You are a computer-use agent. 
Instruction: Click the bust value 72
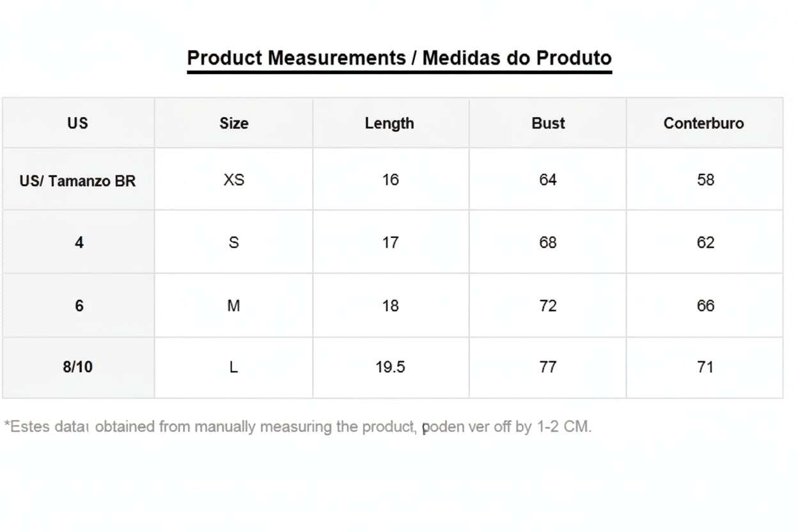(x=548, y=306)
